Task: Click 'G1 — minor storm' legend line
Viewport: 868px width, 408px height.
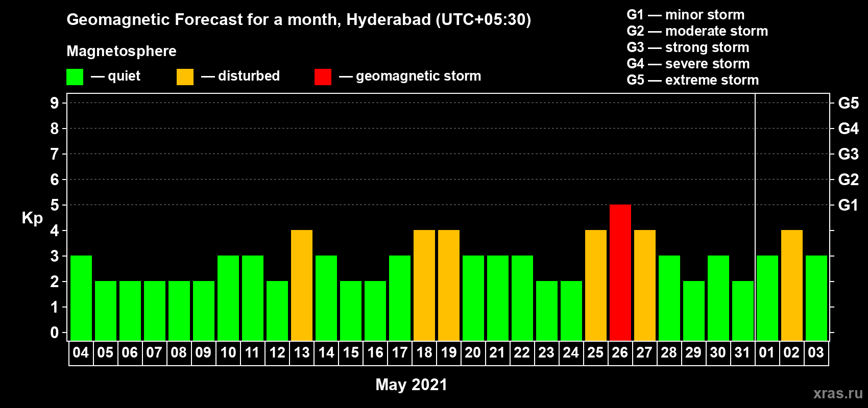Action: 686,15
